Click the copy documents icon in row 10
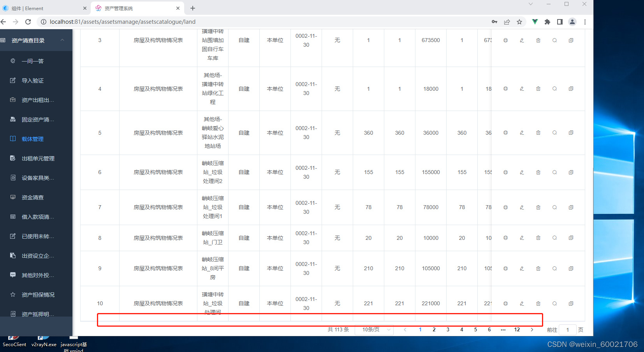644x352 pixels. coord(571,303)
